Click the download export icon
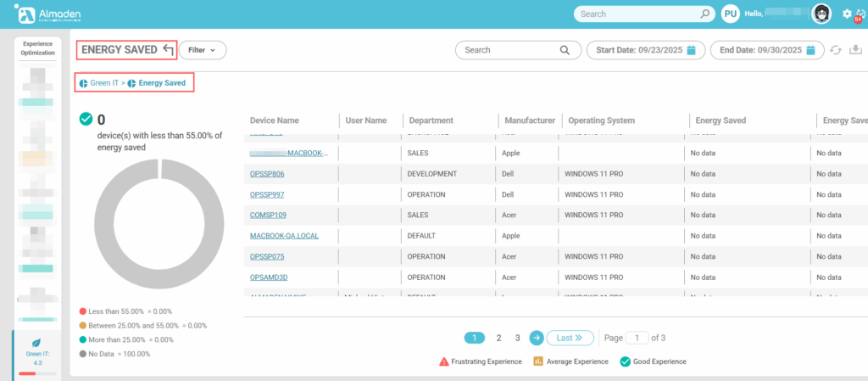Viewport: 868px width, 381px height. tap(855, 50)
